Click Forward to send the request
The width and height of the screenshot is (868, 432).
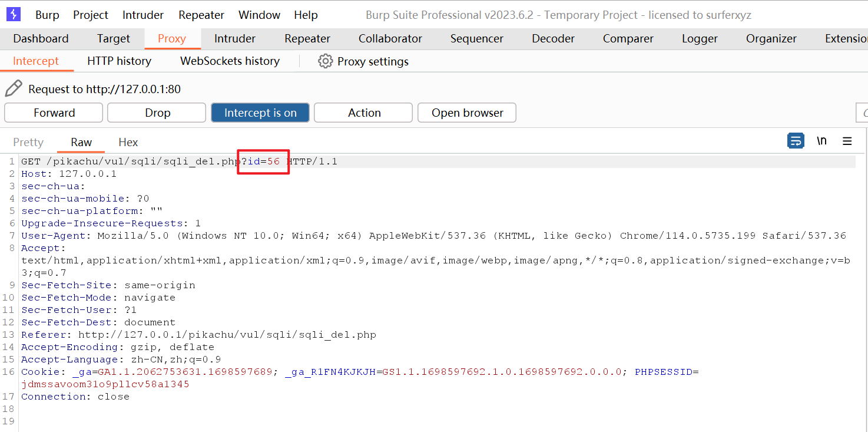pyautogui.click(x=54, y=113)
